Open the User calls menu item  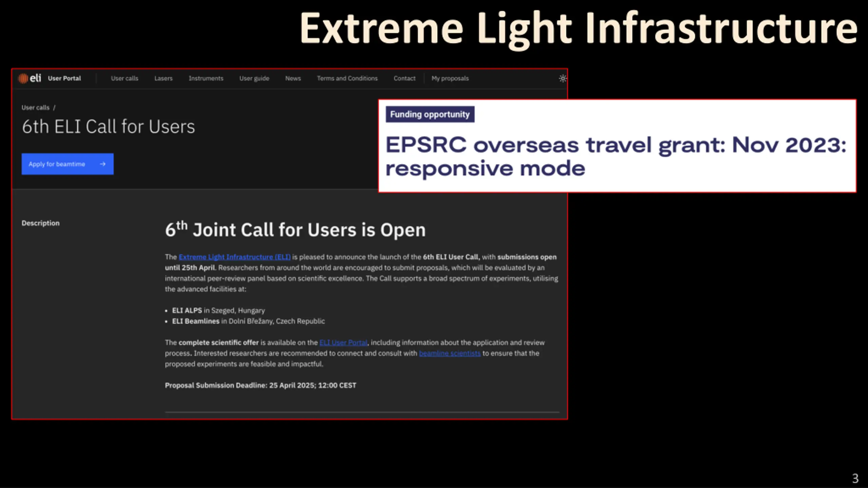coord(124,78)
